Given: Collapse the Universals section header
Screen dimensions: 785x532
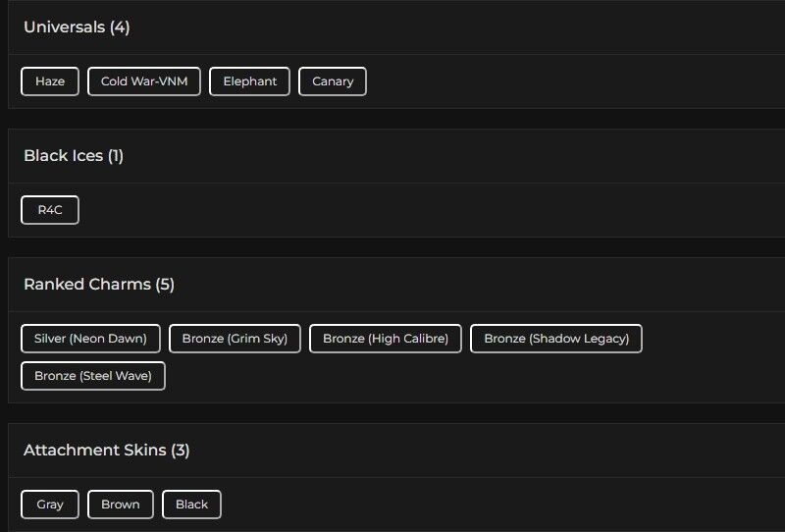Looking at the screenshot, I should 65,27.
